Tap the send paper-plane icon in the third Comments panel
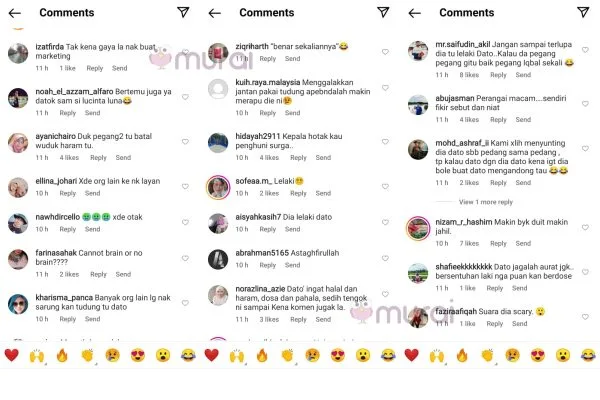Image resolution: width=600 pixels, height=400 pixels. (x=583, y=12)
